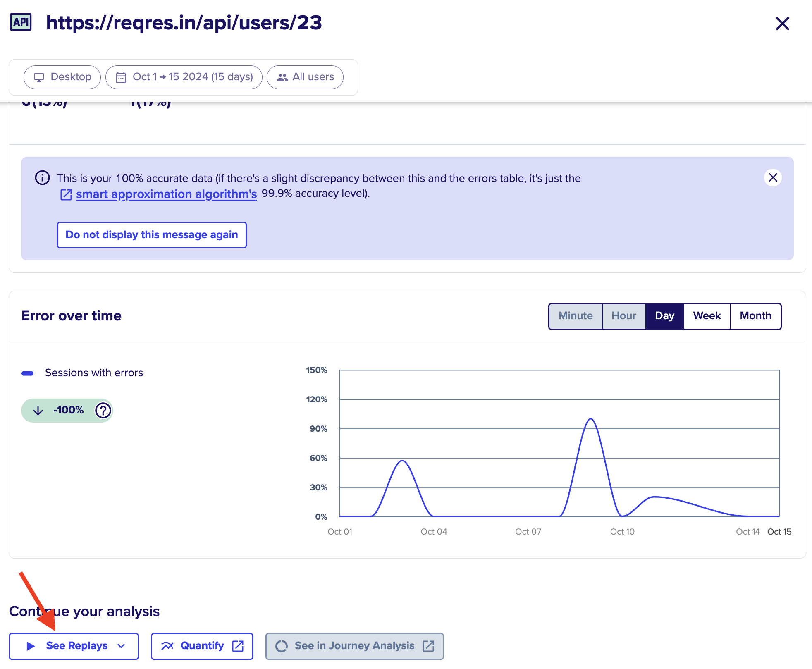Switch chart granularity to Week
This screenshot has height=669, width=812.
click(x=707, y=316)
